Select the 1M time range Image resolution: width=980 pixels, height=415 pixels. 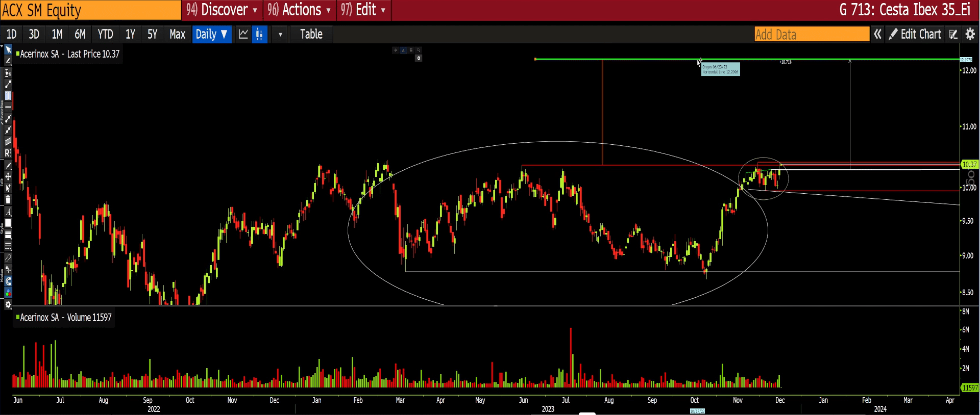[x=57, y=34]
